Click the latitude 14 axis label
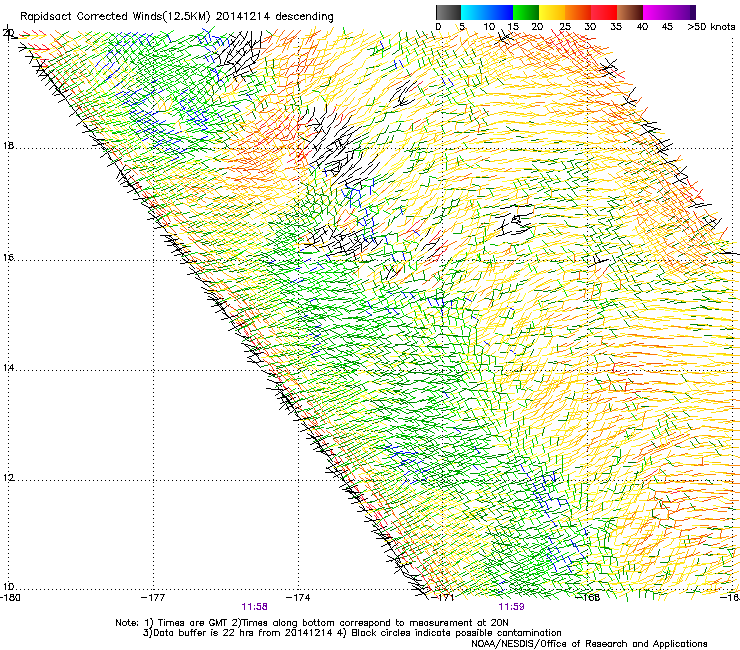The height and width of the screenshot is (650, 740). click(8, 368)
